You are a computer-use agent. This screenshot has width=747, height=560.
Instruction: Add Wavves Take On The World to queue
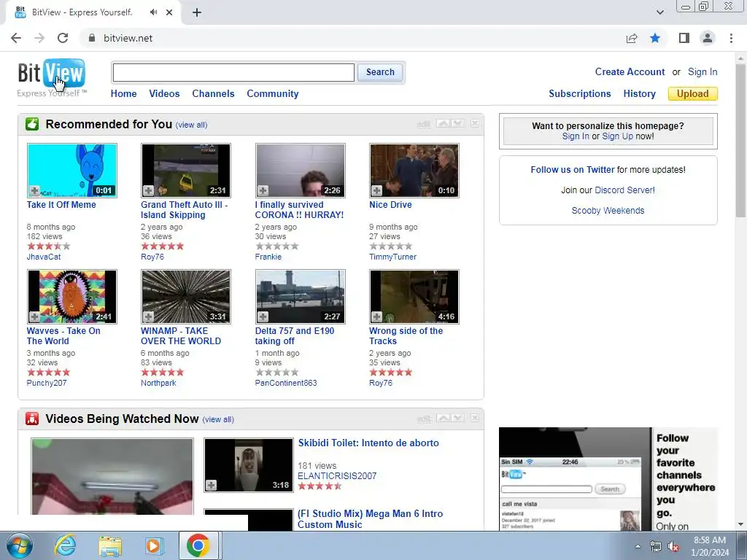pyautogui.click(x=34, y=316)
